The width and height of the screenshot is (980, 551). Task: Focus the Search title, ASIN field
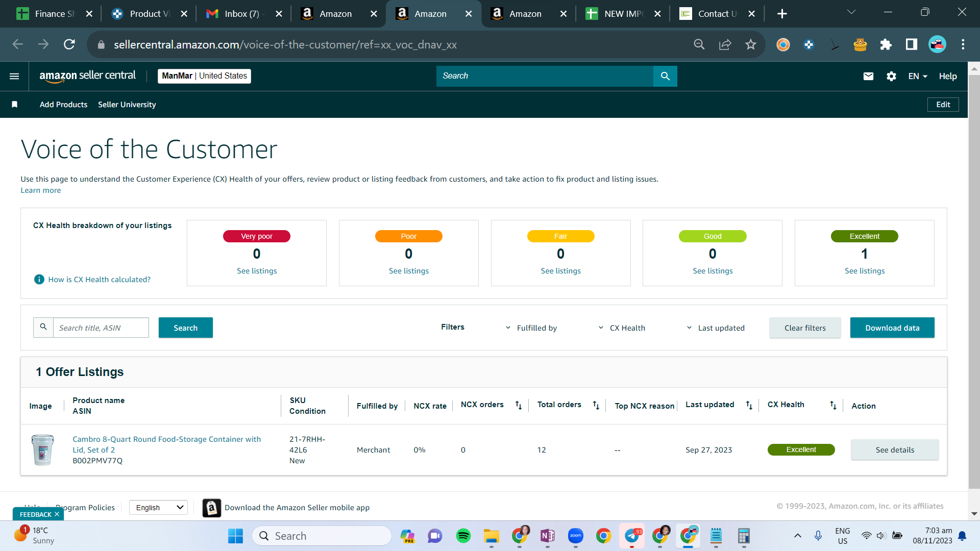pos(101,328)
